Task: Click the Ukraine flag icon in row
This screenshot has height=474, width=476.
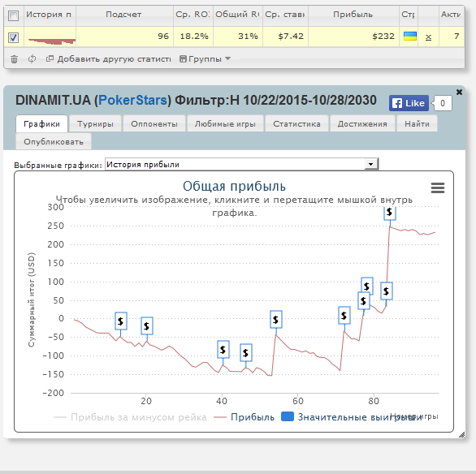Action: (x=410, y=37)
